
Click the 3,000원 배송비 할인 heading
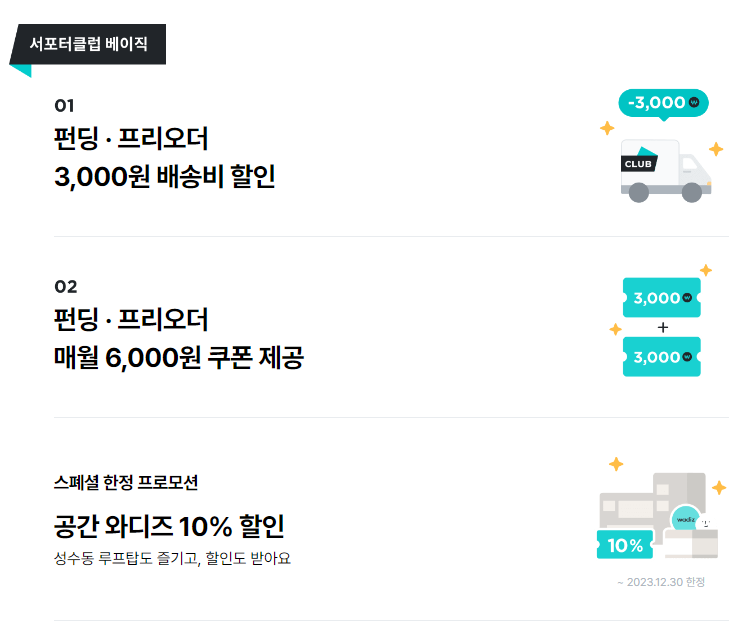click(165, 176)
